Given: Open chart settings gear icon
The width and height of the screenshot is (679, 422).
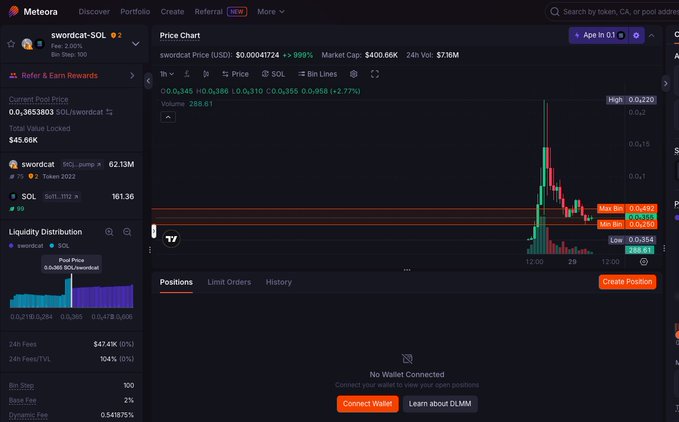Looking at the screenshot, I should (353, 74).
